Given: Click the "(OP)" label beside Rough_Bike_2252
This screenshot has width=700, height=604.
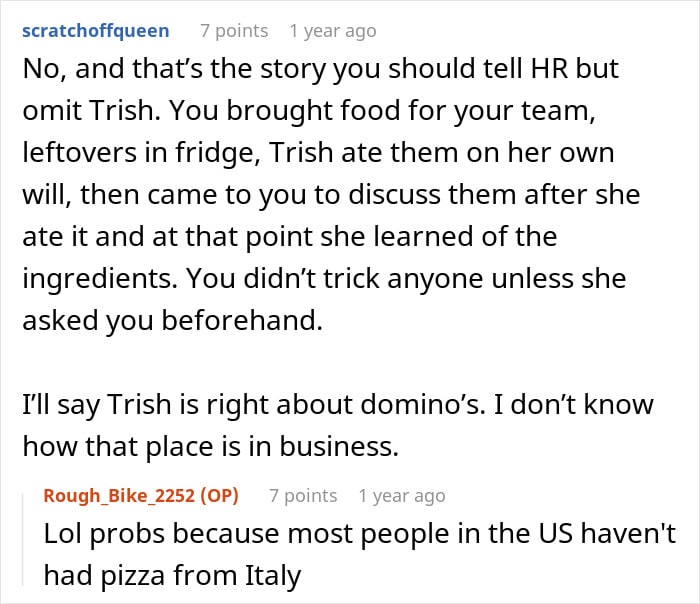Looking at the screenshot, I should tap(219, 496).
